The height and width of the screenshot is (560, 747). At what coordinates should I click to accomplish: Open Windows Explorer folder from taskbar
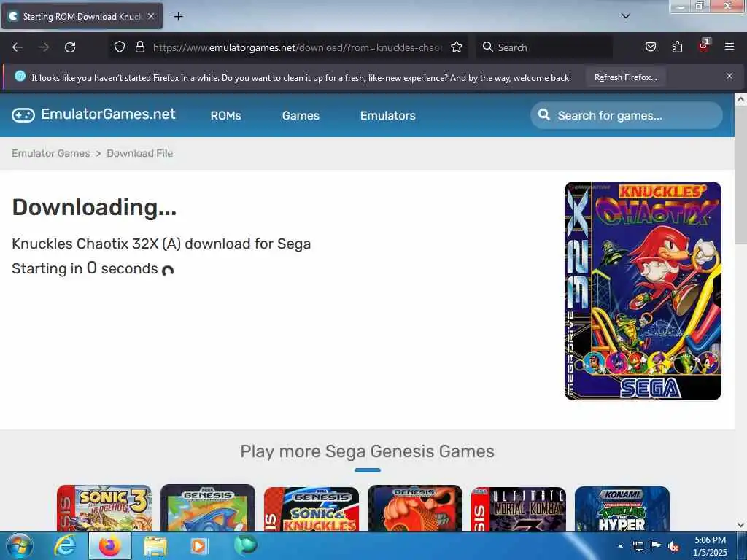pos(155,545)
